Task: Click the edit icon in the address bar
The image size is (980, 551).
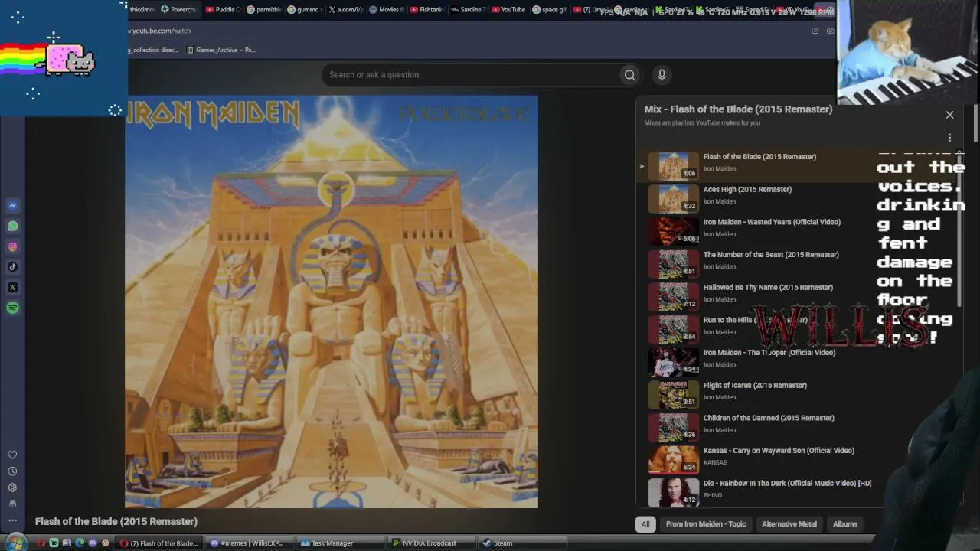Action: (815, 31)
